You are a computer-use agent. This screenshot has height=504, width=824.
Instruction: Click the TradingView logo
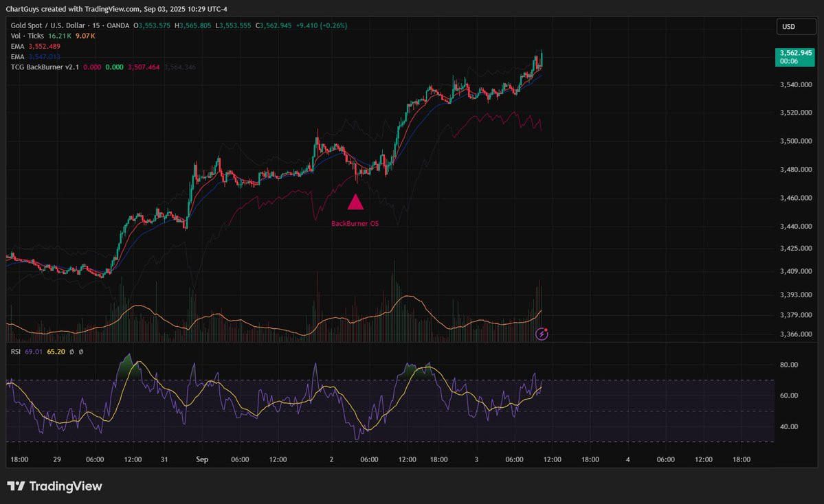tap(55, 486)
